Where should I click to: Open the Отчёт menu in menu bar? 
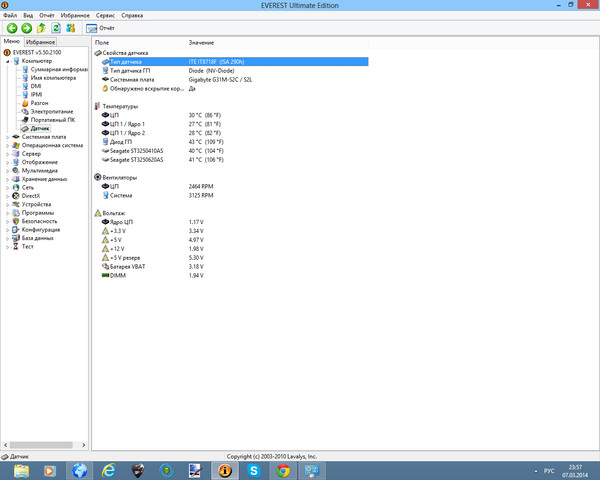point(47,15)
